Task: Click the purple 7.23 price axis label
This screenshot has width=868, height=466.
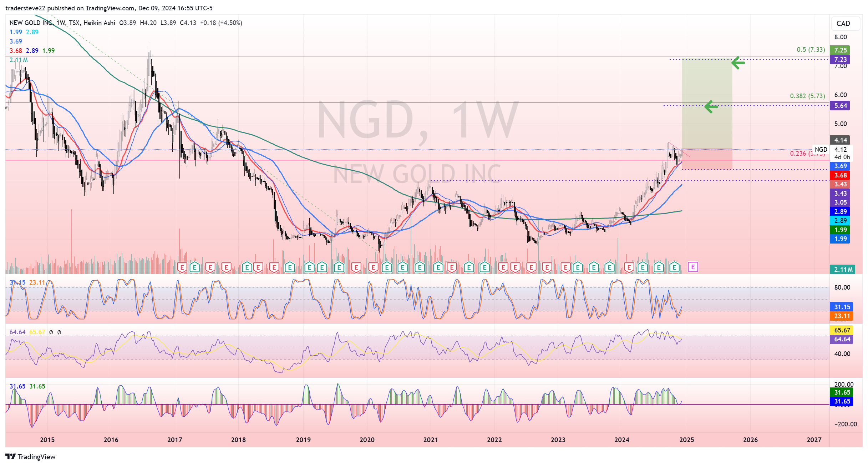Action: coord(840,60)
